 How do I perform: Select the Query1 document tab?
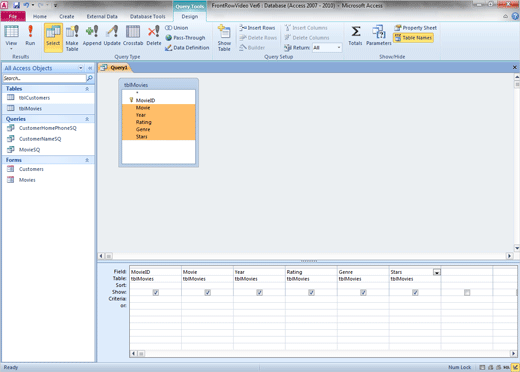point(115,68)
